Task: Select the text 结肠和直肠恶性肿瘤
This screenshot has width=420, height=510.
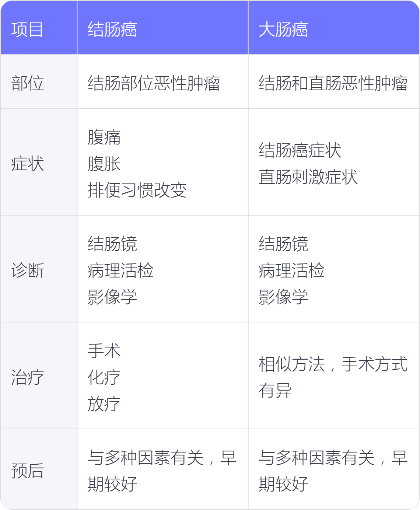Action: click(333, 83)
